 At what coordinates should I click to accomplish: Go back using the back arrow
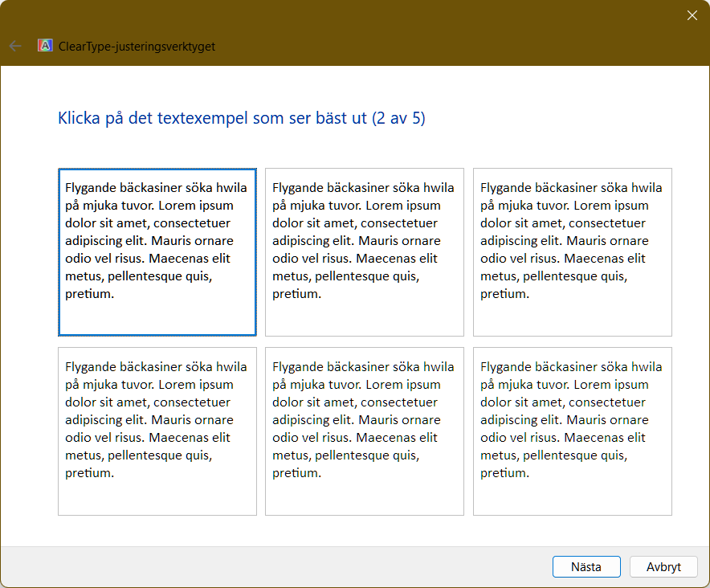(14, 46)
